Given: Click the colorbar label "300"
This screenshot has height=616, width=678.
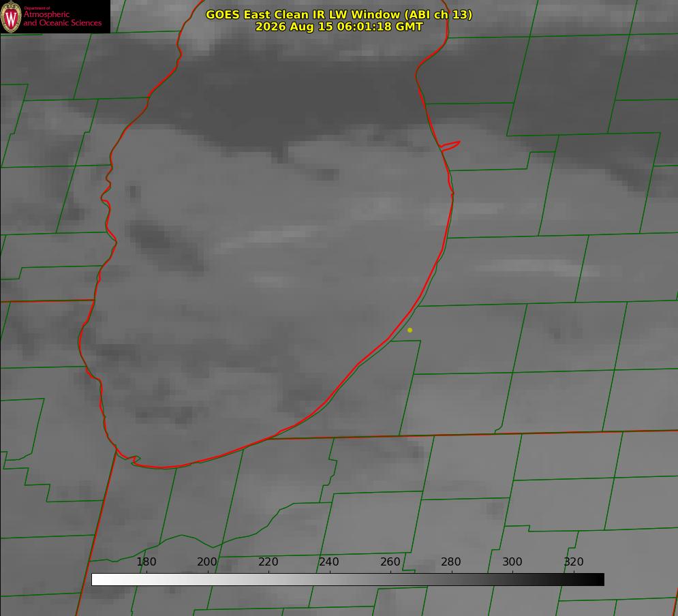Looking at the screenshot, I should coord(512,561).
